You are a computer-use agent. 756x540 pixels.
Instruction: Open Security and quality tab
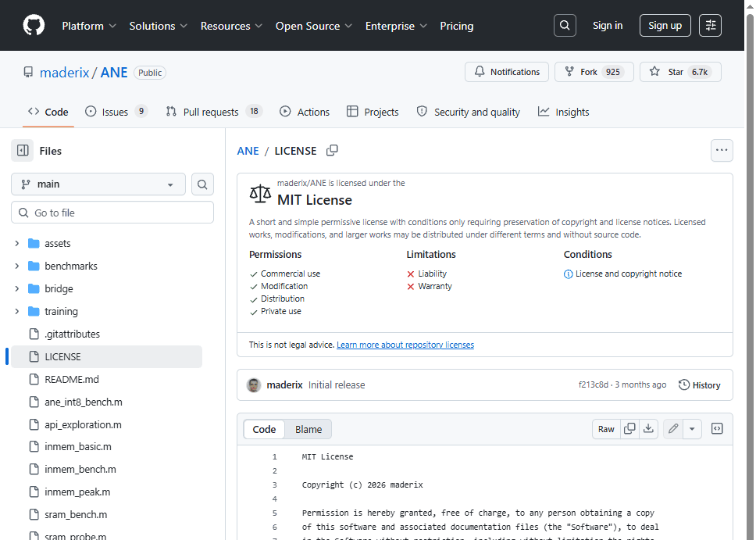(x=468, y=112)
